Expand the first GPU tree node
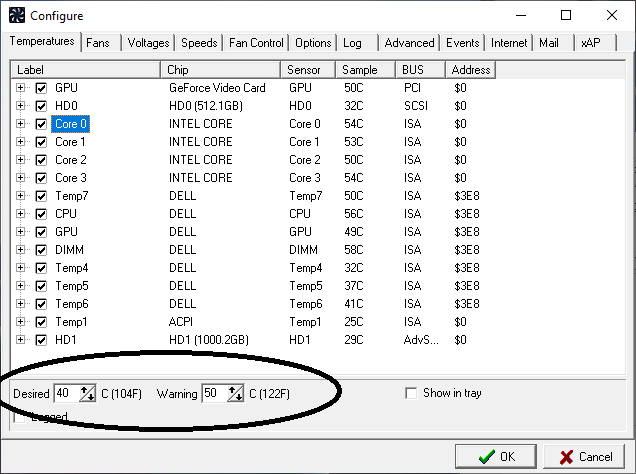636x474 pixels. point(21,88)
